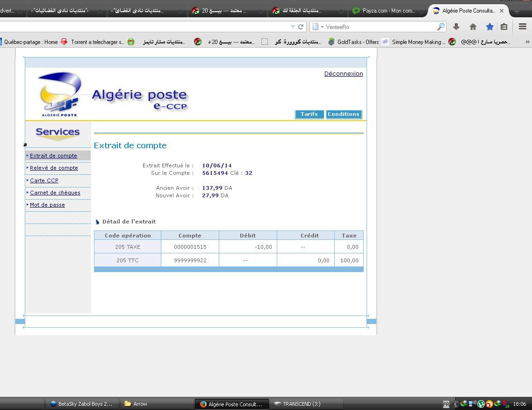Image resolution: width=532 pixels, height=410 pixels.
Task: Show hidden tray icons chevron
Action: (x=456, y=404)
